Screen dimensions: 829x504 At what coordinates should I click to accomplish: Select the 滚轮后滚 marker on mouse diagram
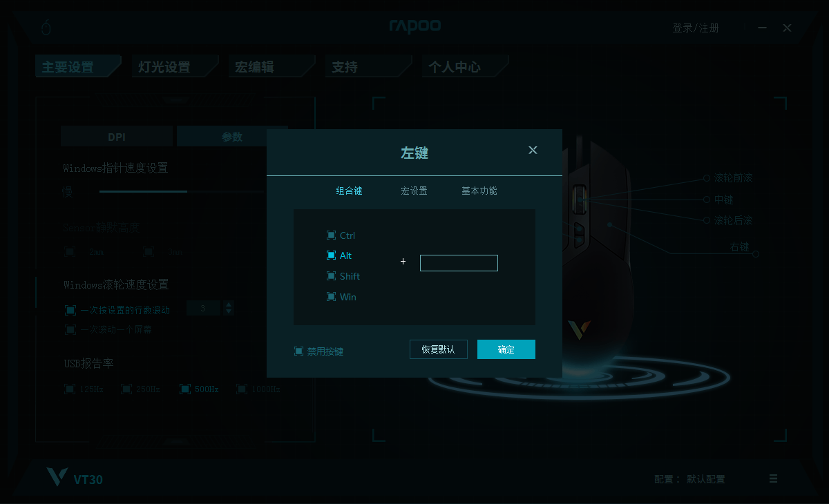point(707,221)
